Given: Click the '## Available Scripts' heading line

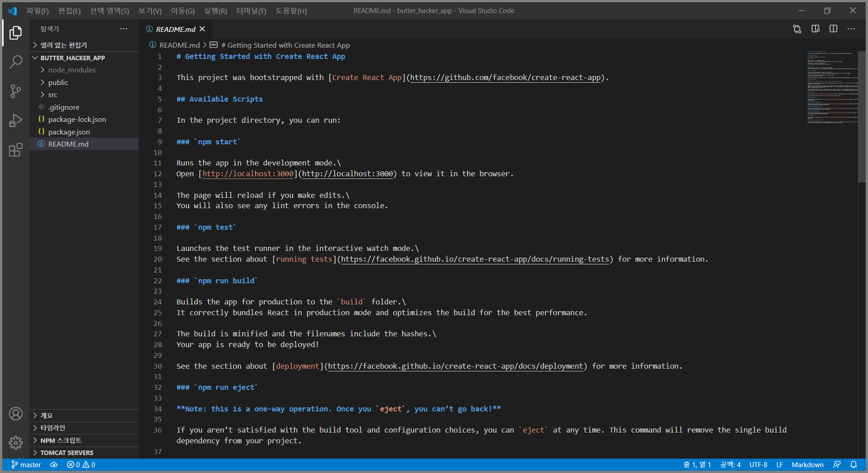Looking at the screenshot, I should (219, 99).
